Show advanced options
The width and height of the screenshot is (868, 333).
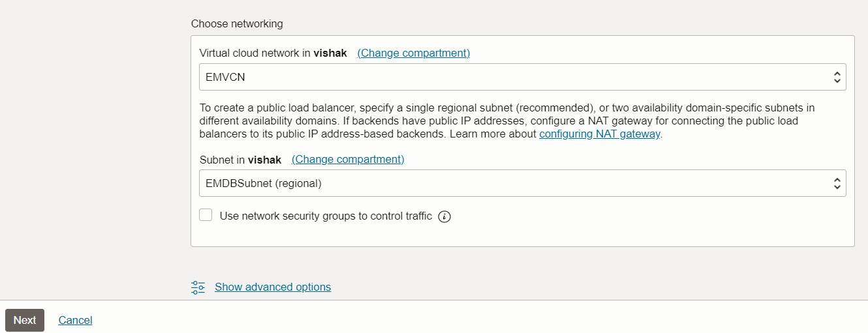click(x=273, y=287)
